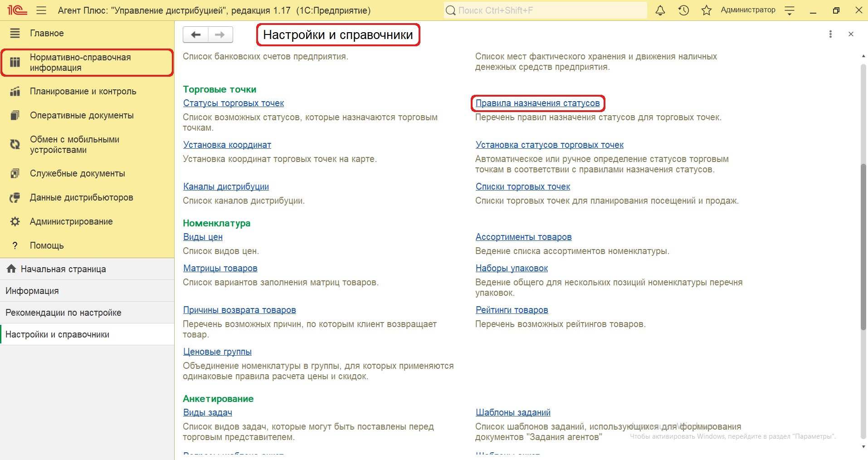Screen dimensions: 868x460
Task: Open Статусы торговых точек link
Action: click(x=234, y=103)
